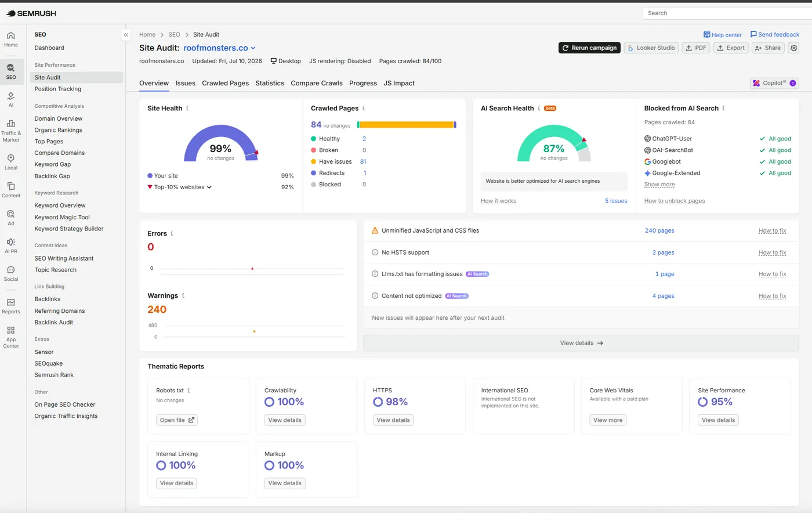Open the Content rail icon
812x513 pixels.
pos(11,190)
